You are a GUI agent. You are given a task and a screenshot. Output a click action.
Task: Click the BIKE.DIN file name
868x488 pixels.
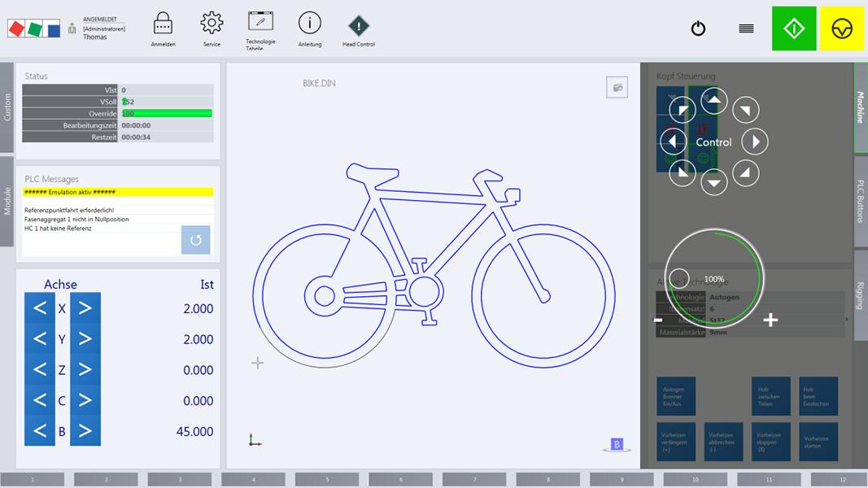click(319, 84)
